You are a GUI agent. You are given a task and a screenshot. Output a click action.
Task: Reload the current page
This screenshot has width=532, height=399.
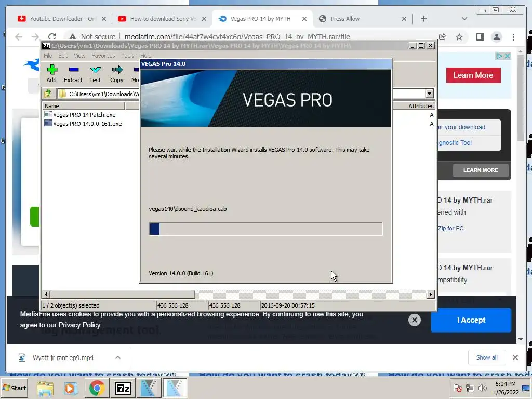[x=52, y=36]
